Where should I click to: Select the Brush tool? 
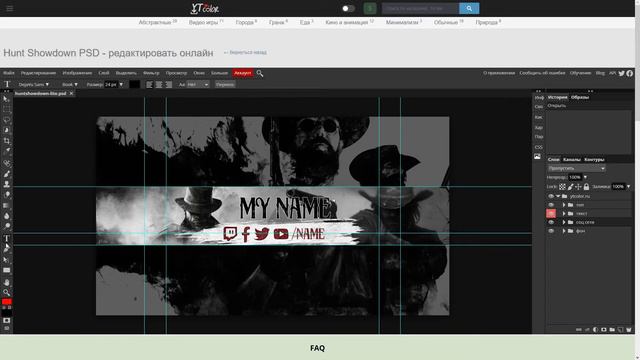click(7, 174)
